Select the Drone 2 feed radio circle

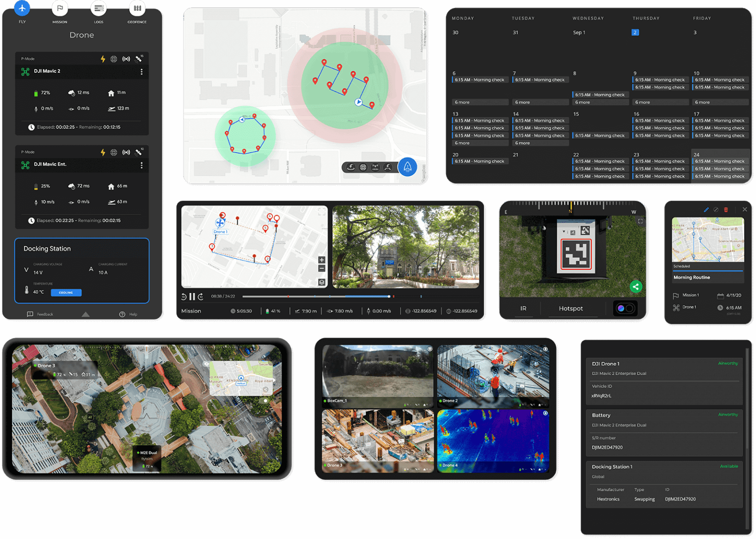545,349
